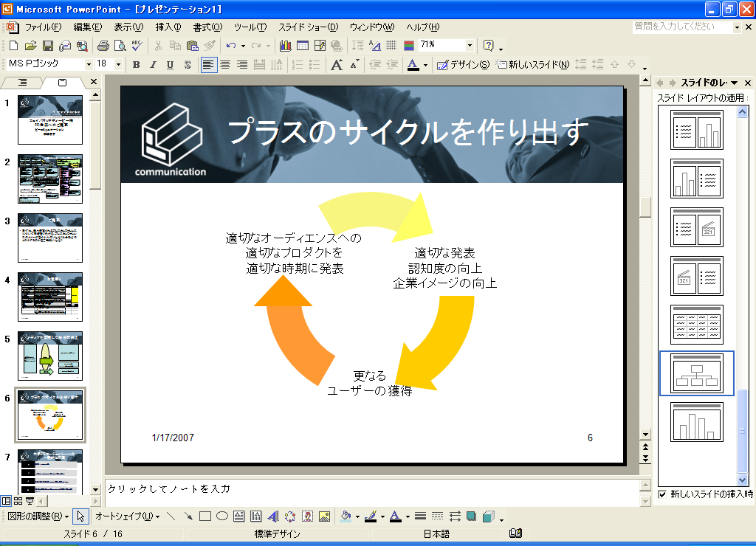Click the Insert Chart icon
Image resolution: width=756 pixels, height=546 pixels.
click(x=285, y=46)
